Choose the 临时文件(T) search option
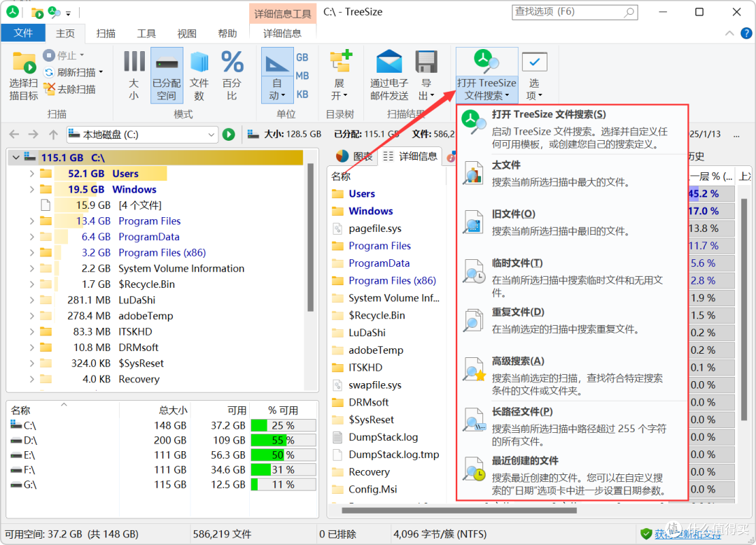 pyautogui.click(x=572, y=277)
